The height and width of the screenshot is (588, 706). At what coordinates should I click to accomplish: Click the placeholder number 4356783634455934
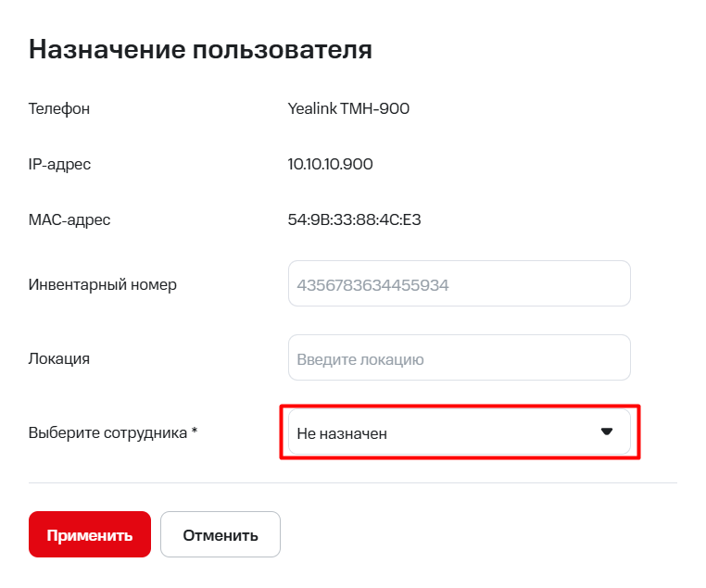tap(372, 285)
